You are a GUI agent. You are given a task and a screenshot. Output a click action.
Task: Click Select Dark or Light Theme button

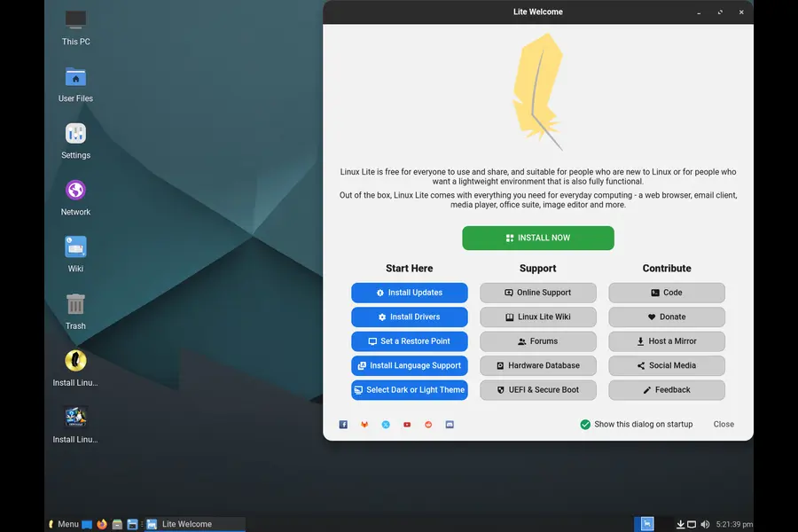(409, 390)
